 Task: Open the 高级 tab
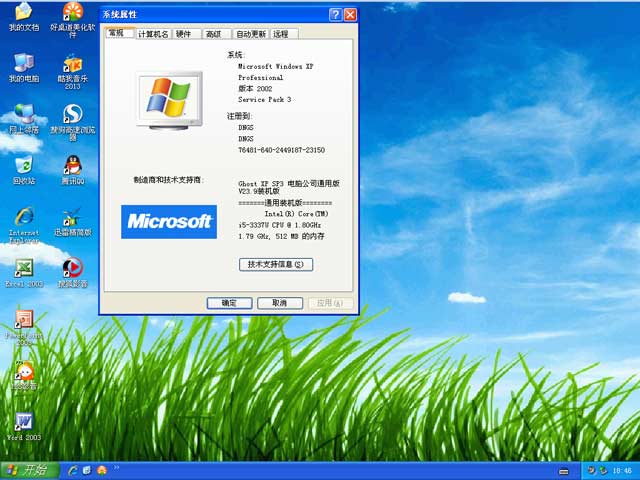point(217,34)
